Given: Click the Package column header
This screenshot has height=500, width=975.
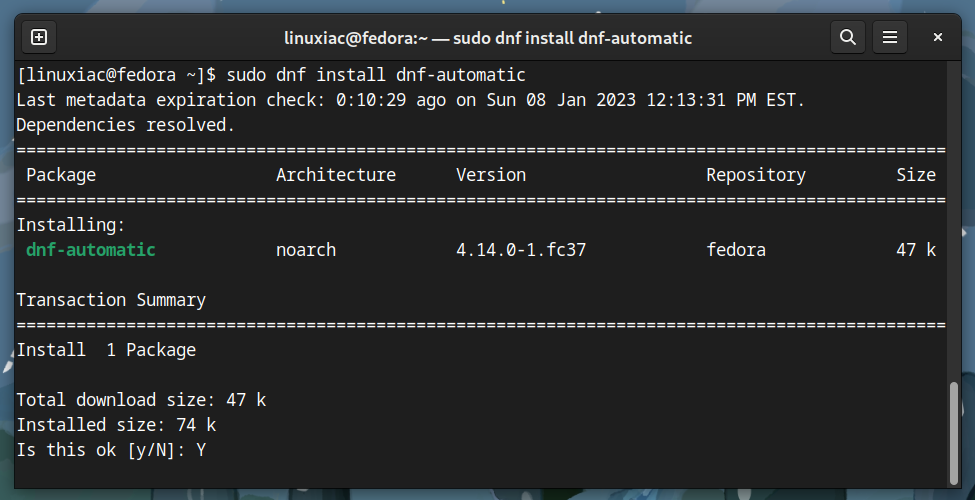Looking at the screenshot, I should 61,175.
